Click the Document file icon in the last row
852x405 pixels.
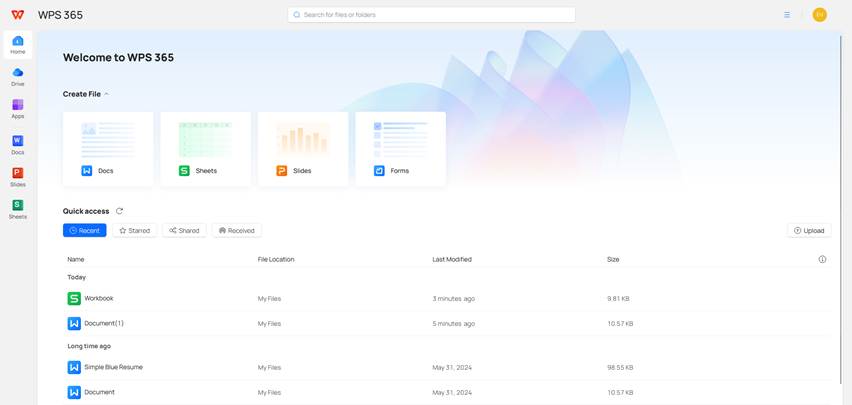coord(74,392)
